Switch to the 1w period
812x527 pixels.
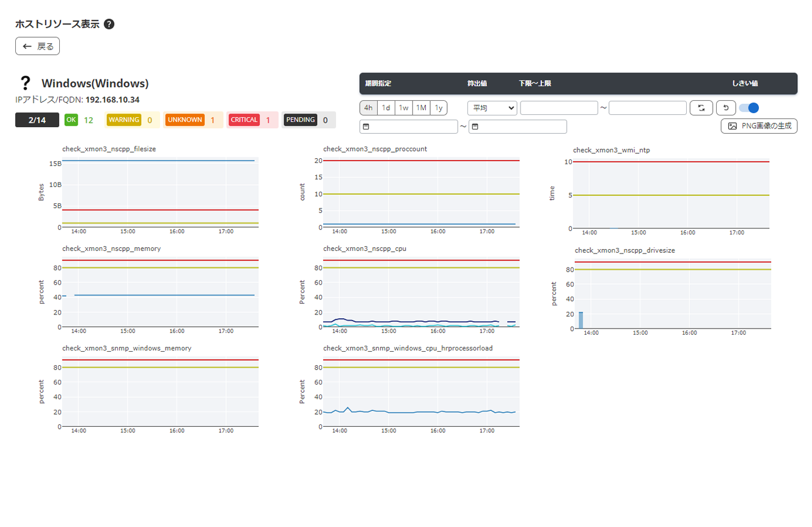tap(404, 108)
